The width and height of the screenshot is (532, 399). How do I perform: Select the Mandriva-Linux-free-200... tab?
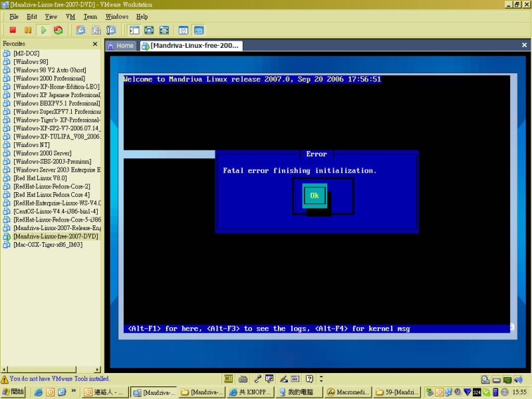[191, 46]
